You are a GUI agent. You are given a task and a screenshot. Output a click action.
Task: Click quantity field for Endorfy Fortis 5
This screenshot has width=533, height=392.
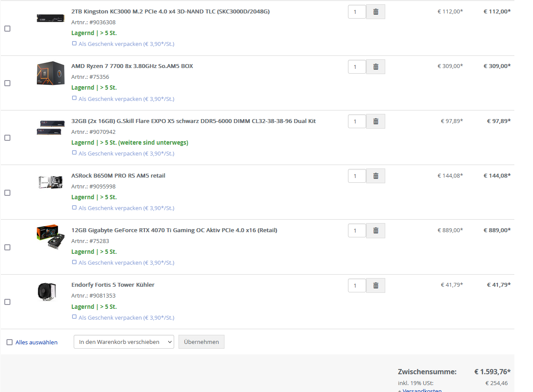(x=357, y=285)
